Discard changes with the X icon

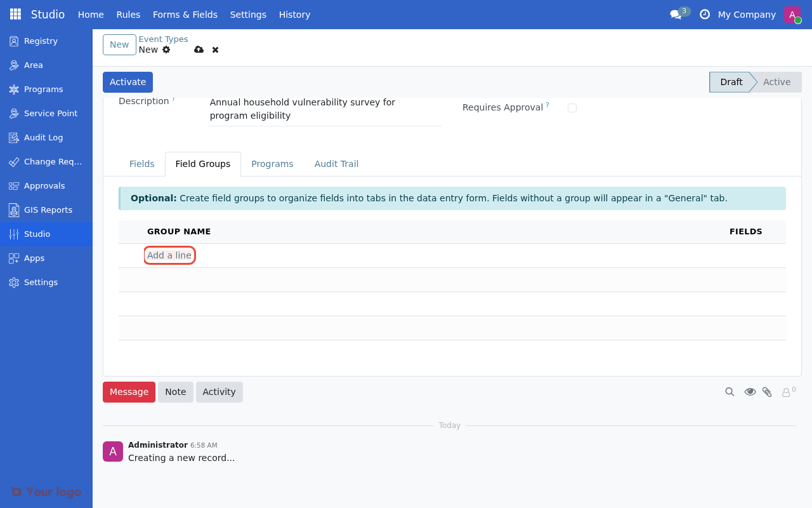(x=215, y=50)
